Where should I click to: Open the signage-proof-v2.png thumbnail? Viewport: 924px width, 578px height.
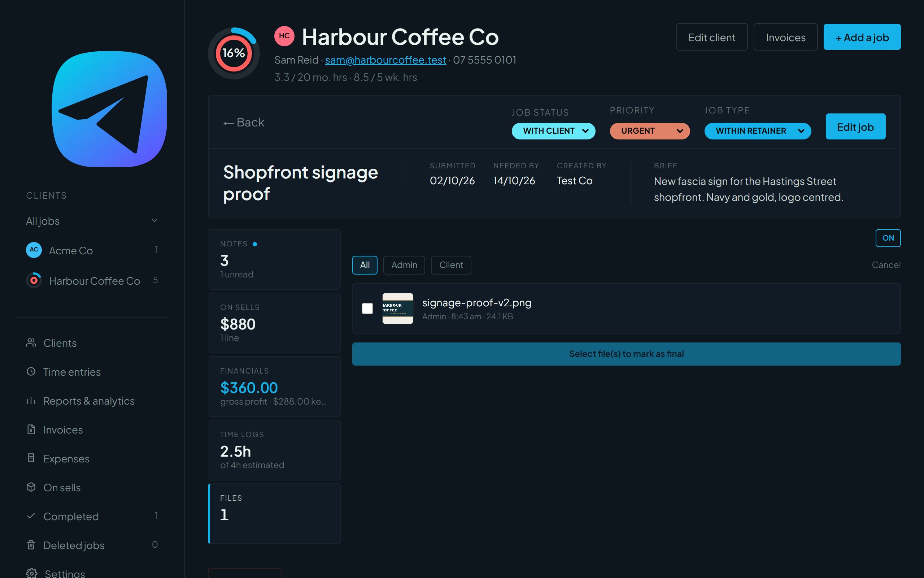tap(397, 309)
